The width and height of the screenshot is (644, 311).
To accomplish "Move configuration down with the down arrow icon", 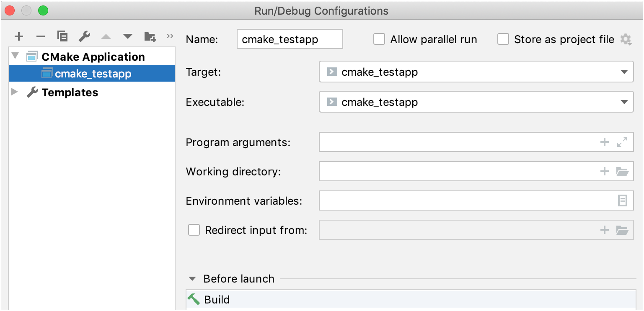I will (x=127, y=36).
